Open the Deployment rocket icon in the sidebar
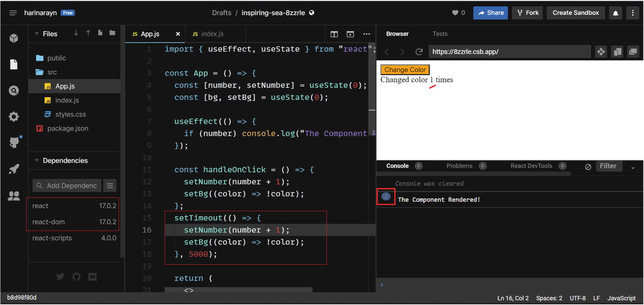Viewport: 644px width, 305px height. click(14, 169)
